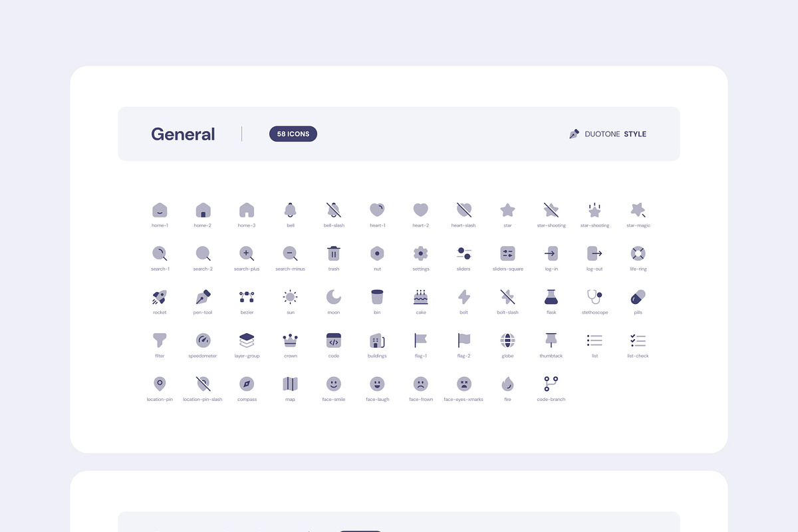
Task: Pick the log-in icon
Action: [551, 253]
